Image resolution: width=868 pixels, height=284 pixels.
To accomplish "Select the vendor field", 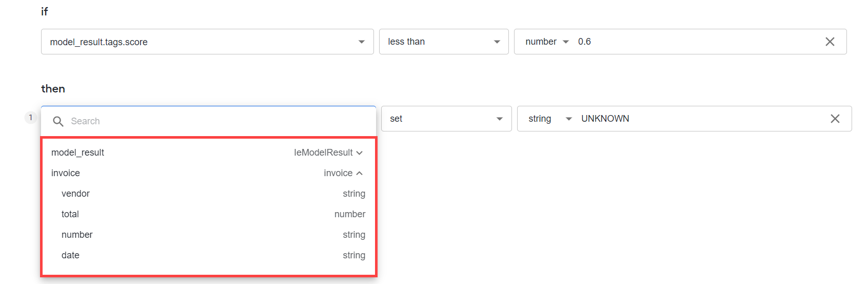I will (x=208, y=194).
